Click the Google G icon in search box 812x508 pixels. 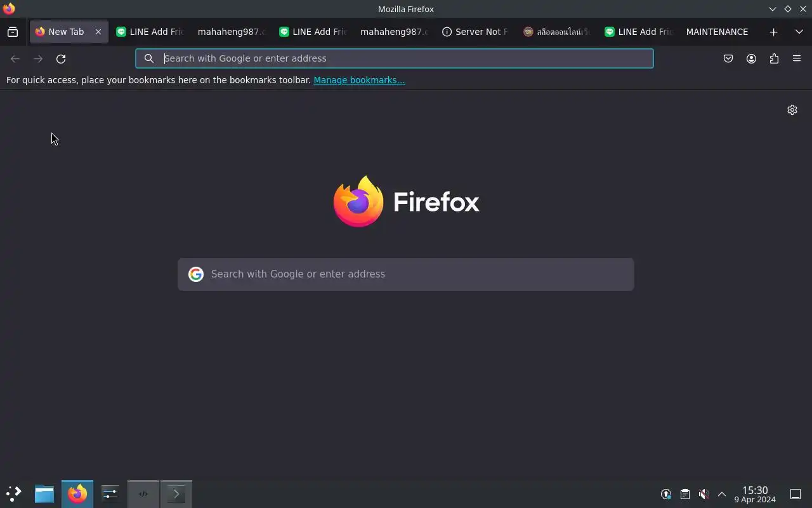point(196,274)
